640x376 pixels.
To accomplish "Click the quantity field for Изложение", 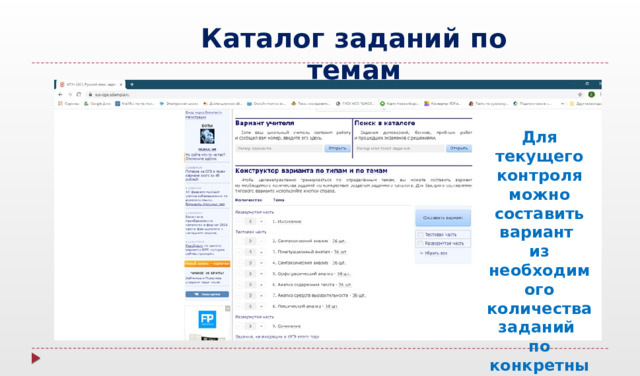I will pos(250,222).
